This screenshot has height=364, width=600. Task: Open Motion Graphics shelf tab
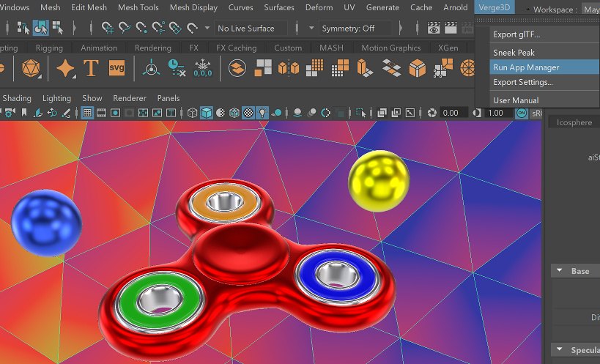click(390, 48)
